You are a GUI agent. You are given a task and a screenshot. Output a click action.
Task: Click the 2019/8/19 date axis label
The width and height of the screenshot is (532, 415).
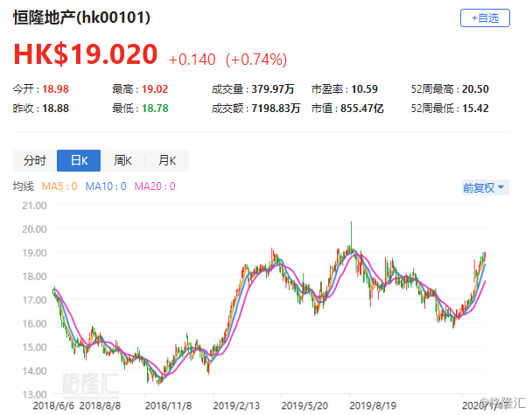click(373, 405)
